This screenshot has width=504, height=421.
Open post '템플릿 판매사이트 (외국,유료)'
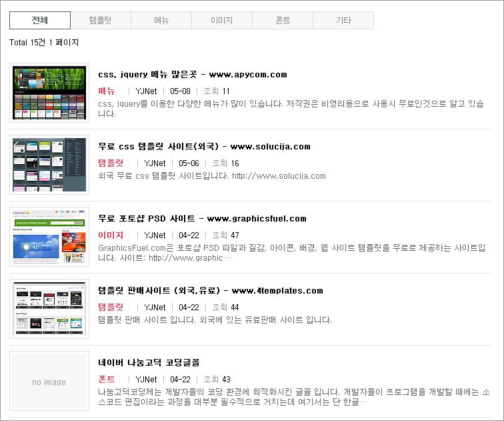coord(211,291)
